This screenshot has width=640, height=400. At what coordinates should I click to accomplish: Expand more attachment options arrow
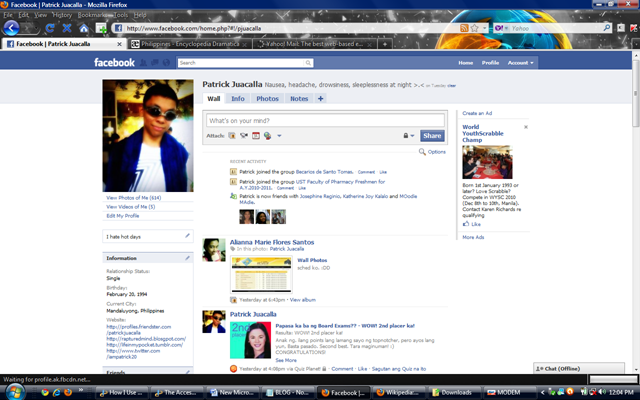coord(279,136)
